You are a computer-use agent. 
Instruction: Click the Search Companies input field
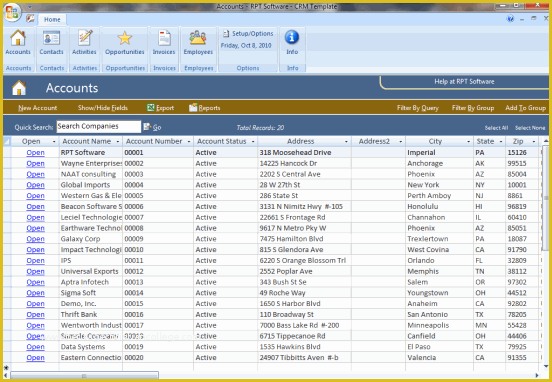(99, 127)
